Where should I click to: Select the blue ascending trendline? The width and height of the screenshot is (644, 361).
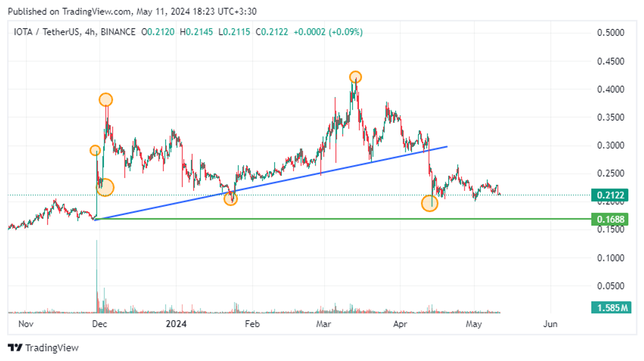point(271,182)
